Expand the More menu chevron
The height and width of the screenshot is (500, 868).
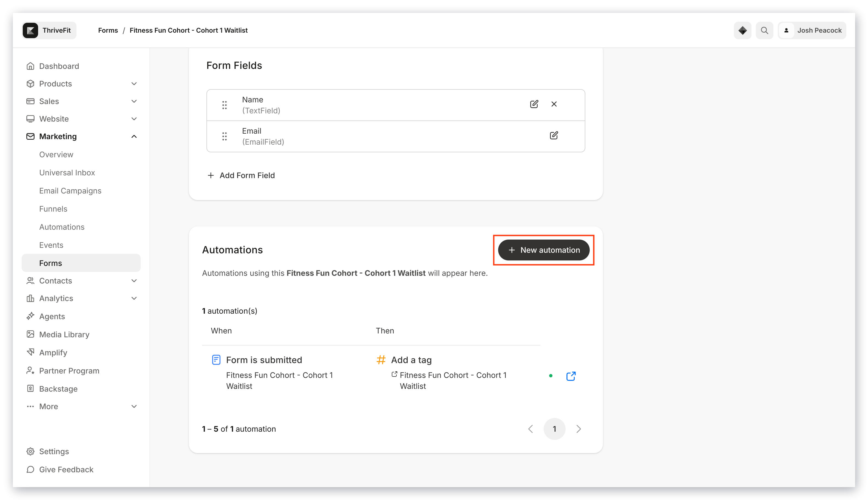(134, 406)
